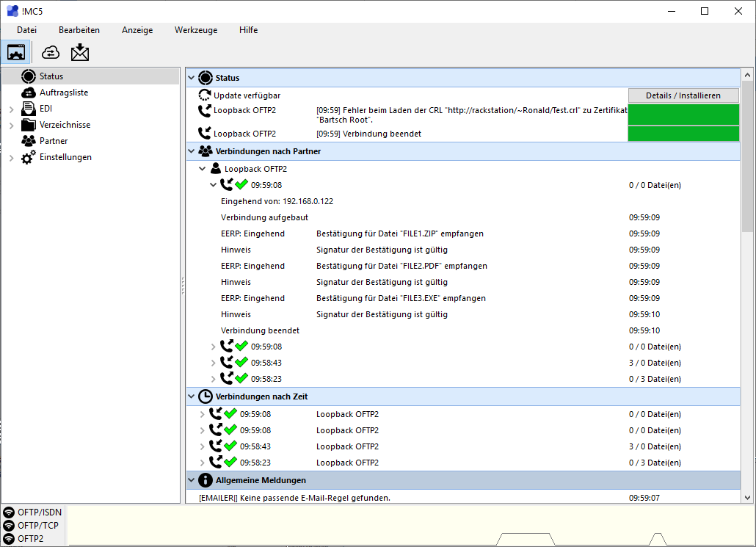This screenshot has height=547, width=756.
Task: Collapse the Loopback OFTP2 partner node
Action: point(203,169)
